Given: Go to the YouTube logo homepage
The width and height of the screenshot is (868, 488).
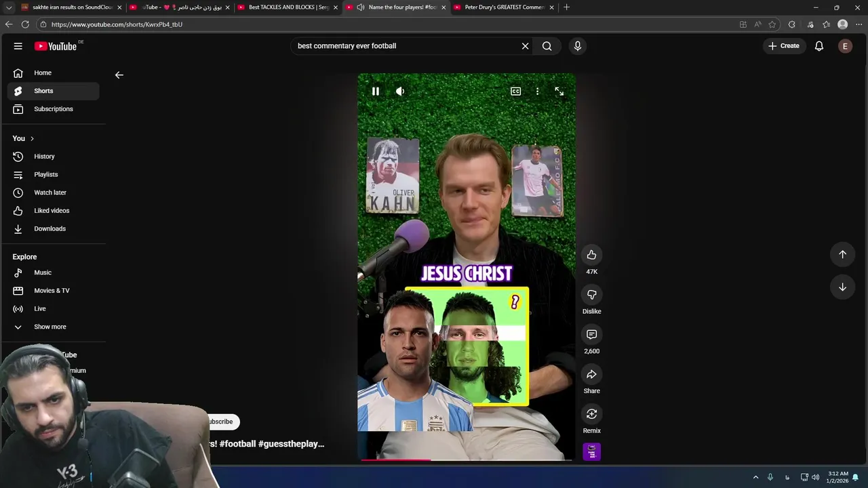Looking at the screenshot, I should point(56,46).
